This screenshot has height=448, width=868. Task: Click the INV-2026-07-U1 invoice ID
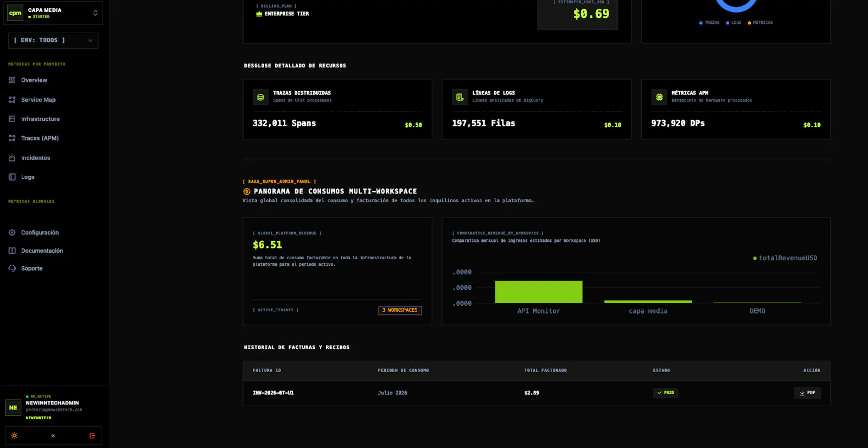(273, 393)
